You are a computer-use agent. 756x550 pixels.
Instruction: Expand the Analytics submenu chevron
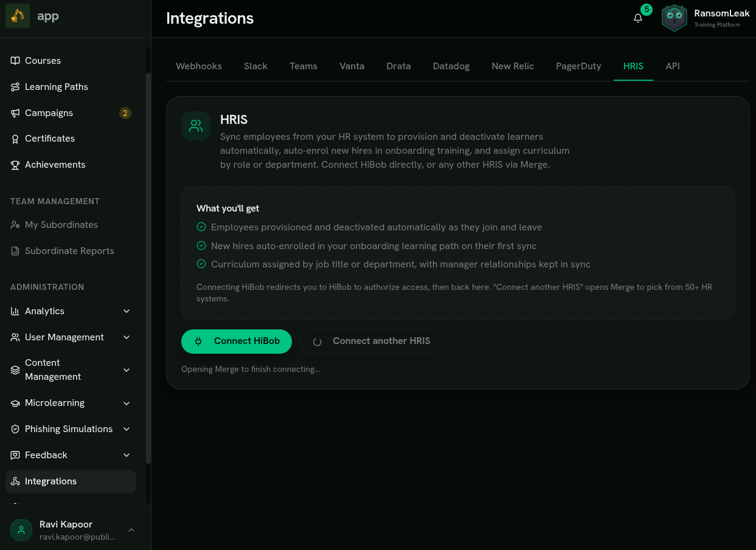coord(127,311)
